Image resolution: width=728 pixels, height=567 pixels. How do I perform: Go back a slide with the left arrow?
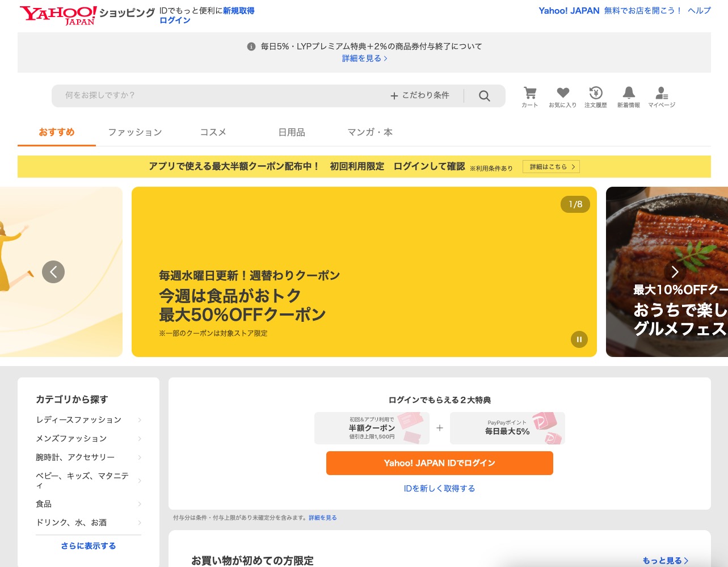point(53,272)
